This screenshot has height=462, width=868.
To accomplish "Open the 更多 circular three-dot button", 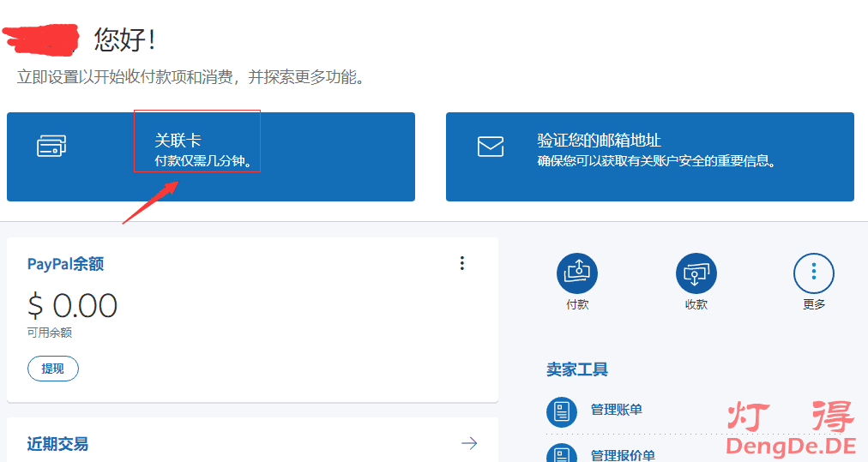I will click(813, 273).
